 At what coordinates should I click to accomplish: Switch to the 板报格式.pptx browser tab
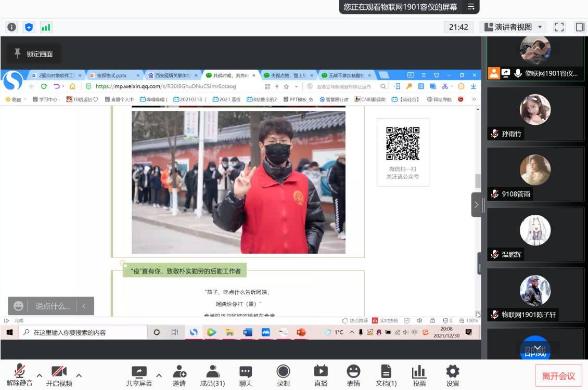tap(114, 75)
